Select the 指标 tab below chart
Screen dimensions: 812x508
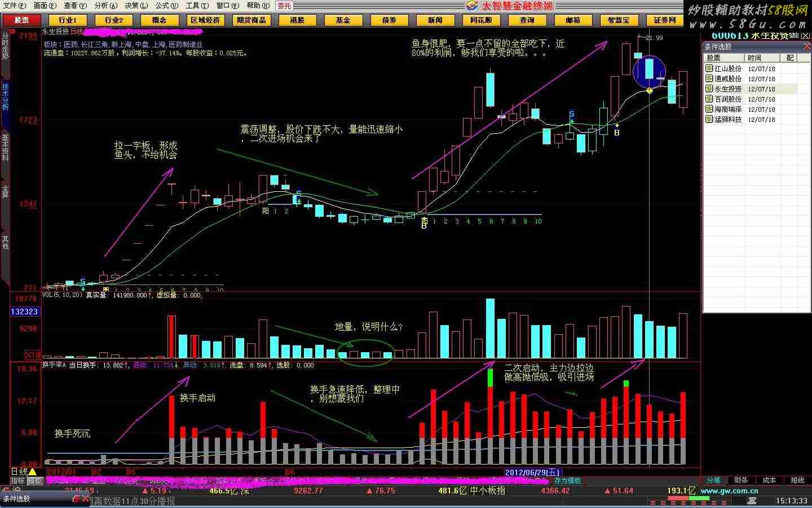(18, 481)
